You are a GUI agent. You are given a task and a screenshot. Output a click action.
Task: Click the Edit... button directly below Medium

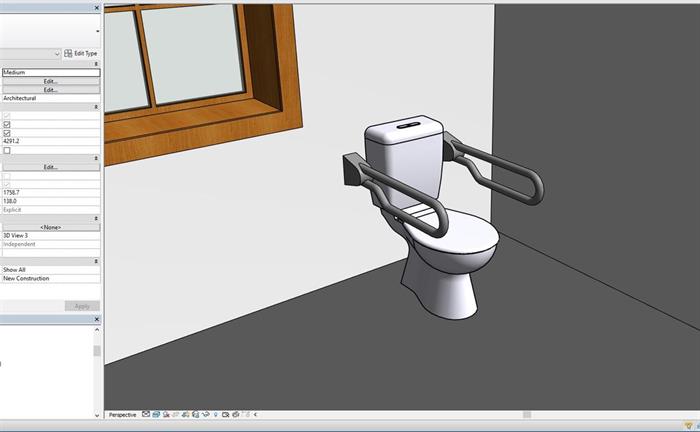point(50,81)
